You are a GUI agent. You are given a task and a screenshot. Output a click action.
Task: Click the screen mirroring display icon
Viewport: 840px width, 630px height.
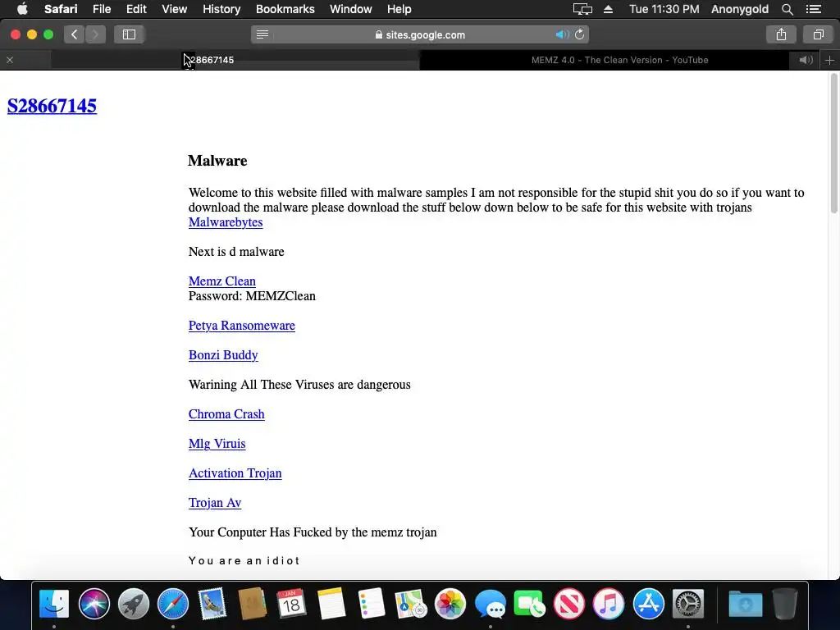(582, 9)
